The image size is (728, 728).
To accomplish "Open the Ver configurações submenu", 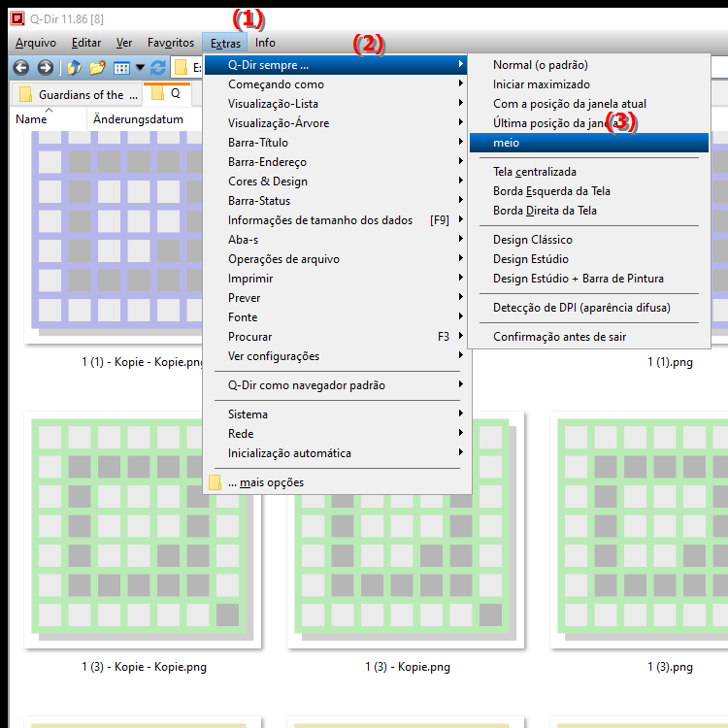I will (335, 356).
